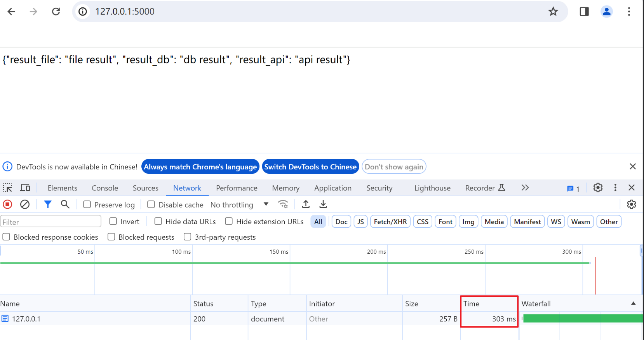The height and width of the screenshot is (340, 644).
Task: Close the DevTools panel
Action: 632,188
